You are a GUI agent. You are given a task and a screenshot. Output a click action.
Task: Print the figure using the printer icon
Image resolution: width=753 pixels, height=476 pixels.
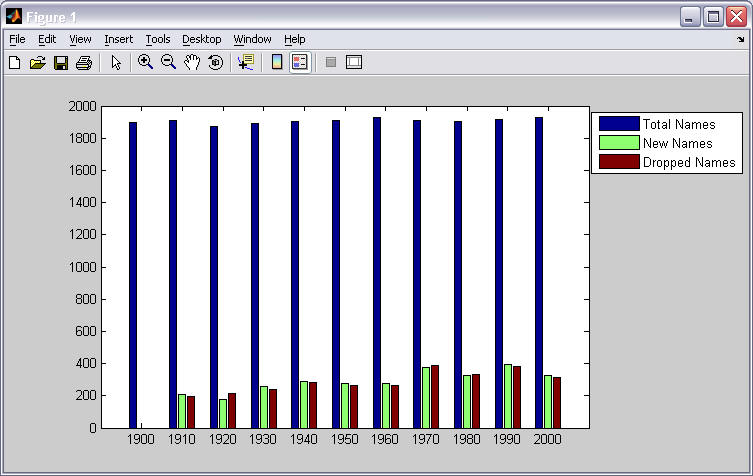pyautogui.click(x=83, y=62)
